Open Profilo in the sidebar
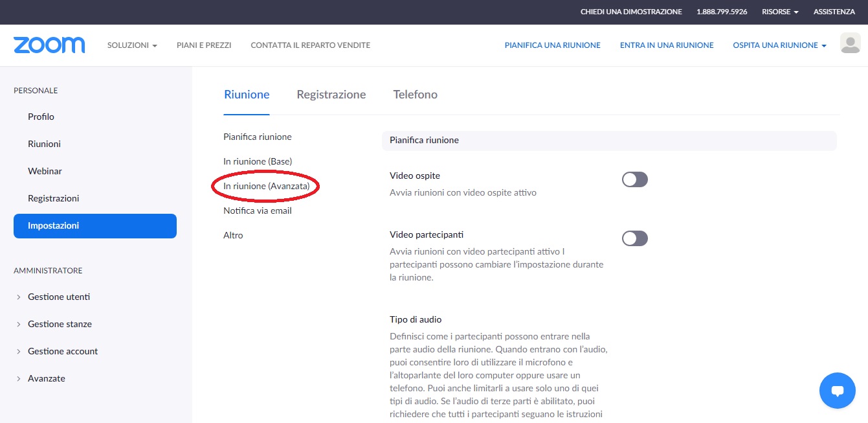This screenshot has width=868, height=423. pos(41,117)
